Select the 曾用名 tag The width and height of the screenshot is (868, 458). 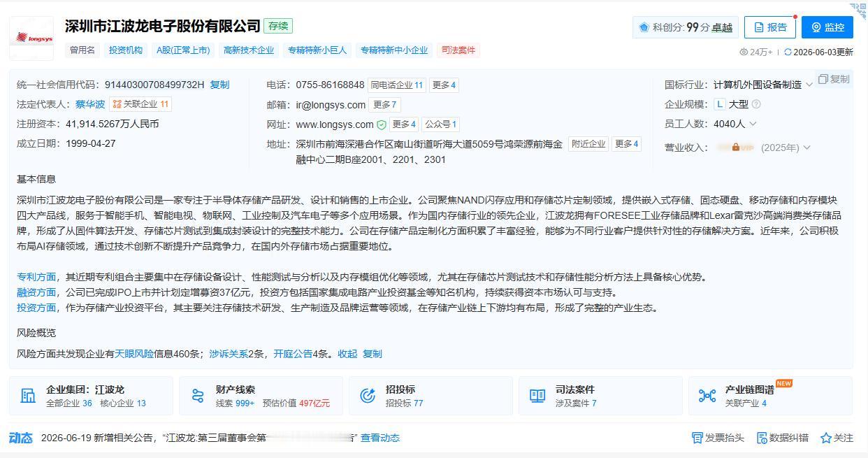[82, 50]
